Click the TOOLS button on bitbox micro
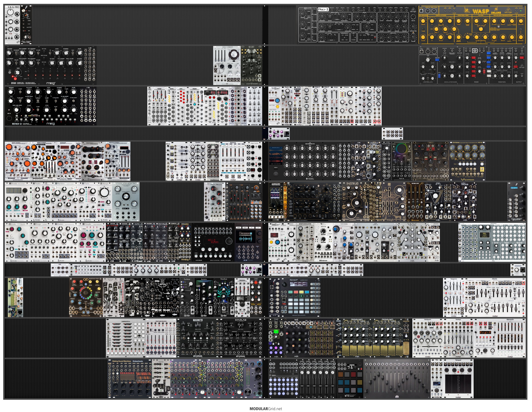This screenshot has width=532, height=412. point(245,228)
